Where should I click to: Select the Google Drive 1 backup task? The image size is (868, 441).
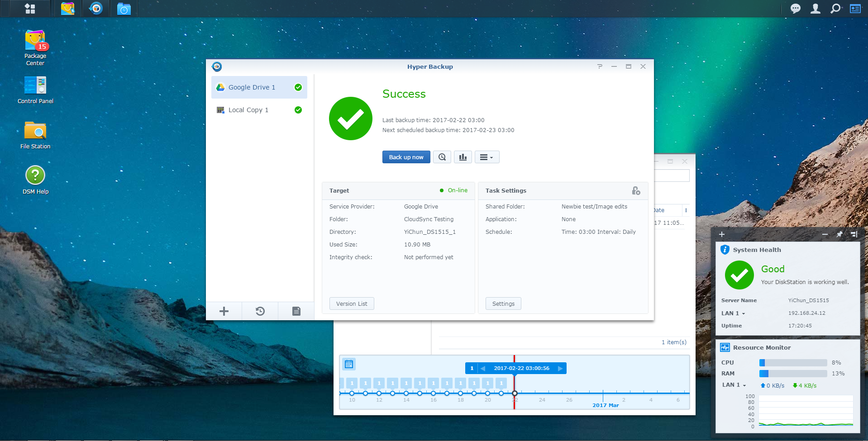(x=259, y=87)
